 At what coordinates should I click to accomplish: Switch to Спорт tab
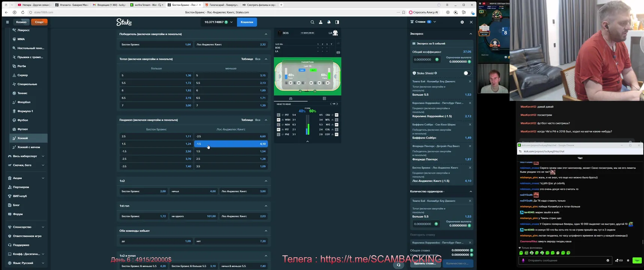pos(39,22)
